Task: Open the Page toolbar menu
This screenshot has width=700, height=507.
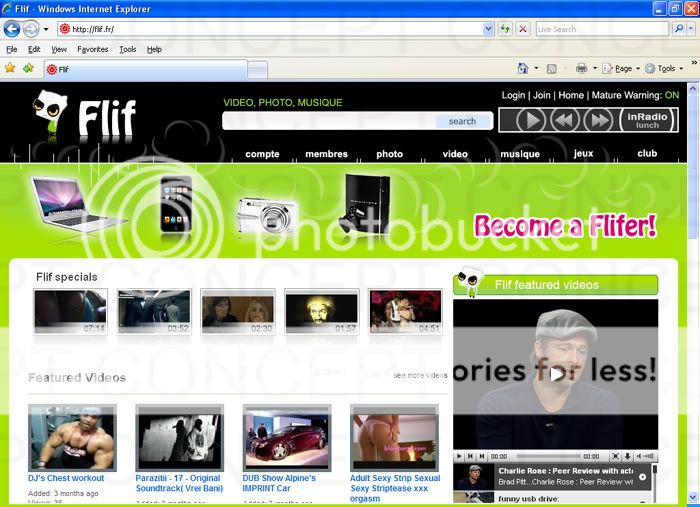Action: 621,68
